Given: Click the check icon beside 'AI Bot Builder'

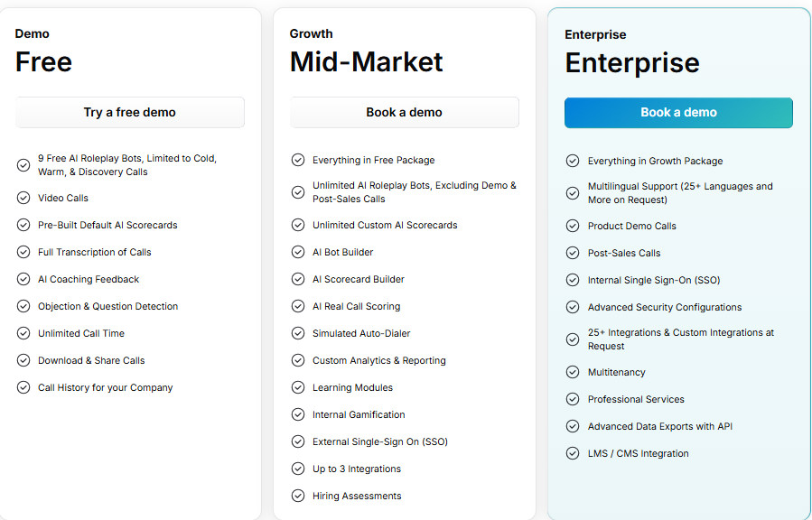Looking at the screenshot, I should (x=298, y=252).
